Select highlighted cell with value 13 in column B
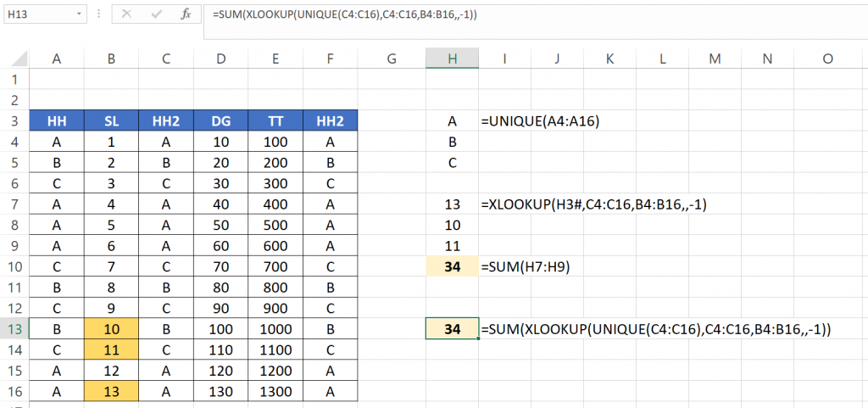Viewport: 868px width, 408px height. 111,391
